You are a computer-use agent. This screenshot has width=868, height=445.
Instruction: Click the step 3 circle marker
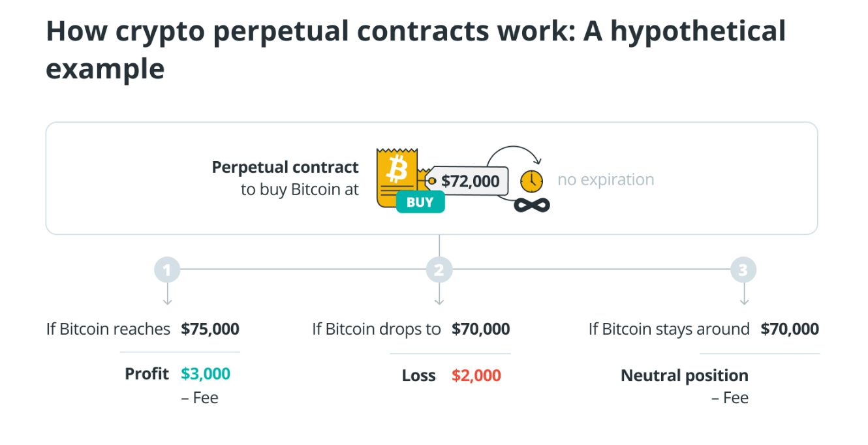pos(743,269)
